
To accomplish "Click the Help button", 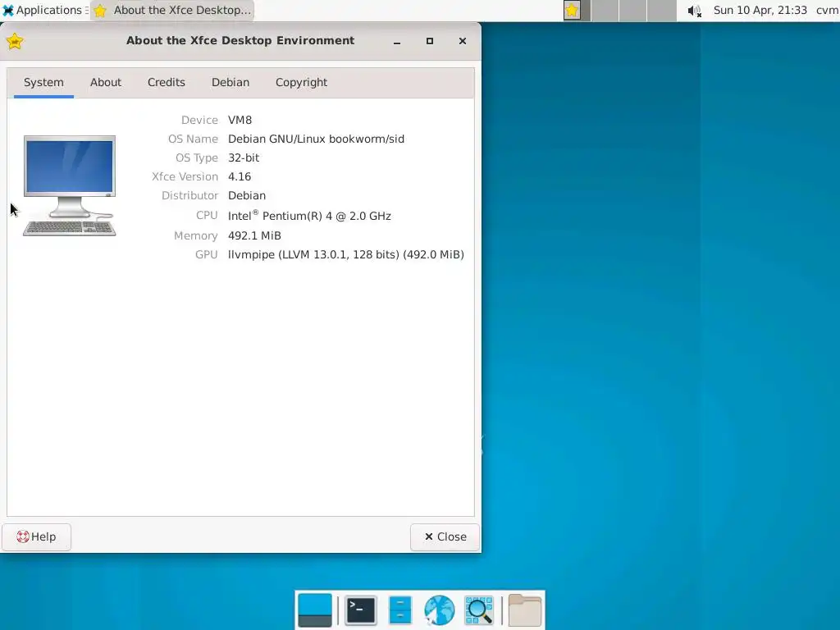I will tap(36, 536).
